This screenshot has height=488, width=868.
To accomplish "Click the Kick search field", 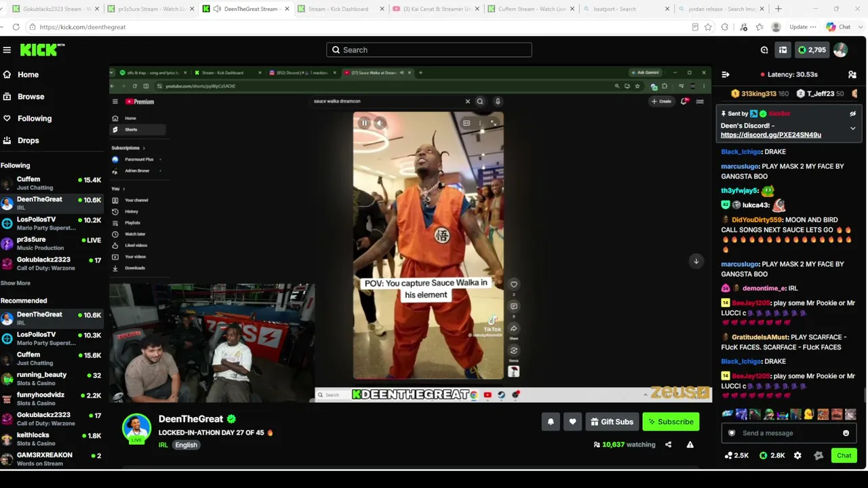I will coord(429,49).
